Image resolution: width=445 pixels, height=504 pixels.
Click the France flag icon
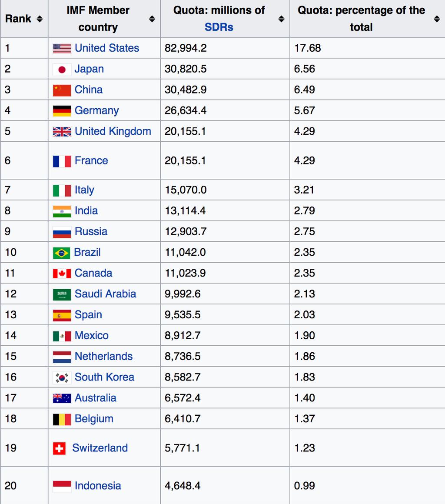click(x=62, y=161)
